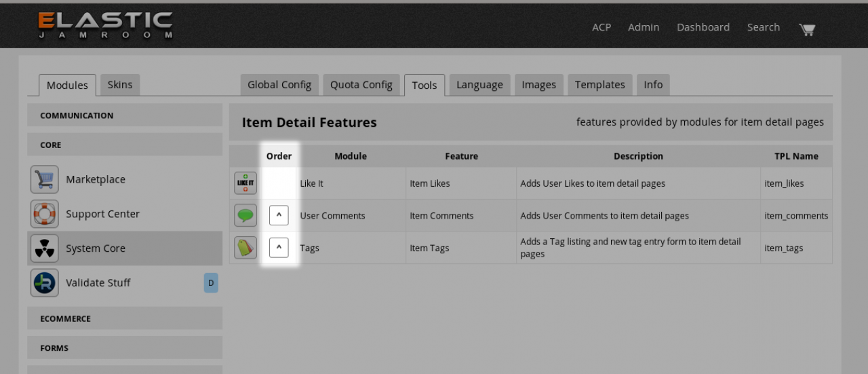This screenshot has height=374, width=868.
Task: Expand the Ecommerce category
Action: pyautogui.click(x=125, y=318)
